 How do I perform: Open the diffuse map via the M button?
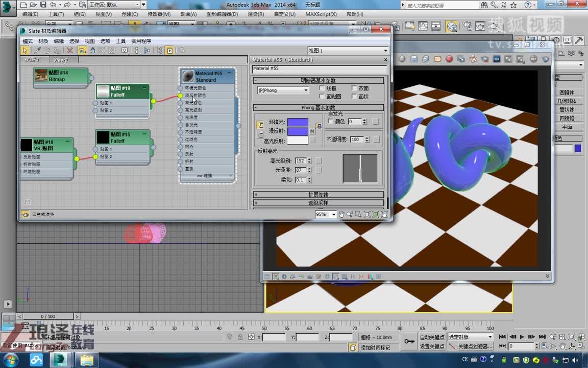[x=312, y=131]
